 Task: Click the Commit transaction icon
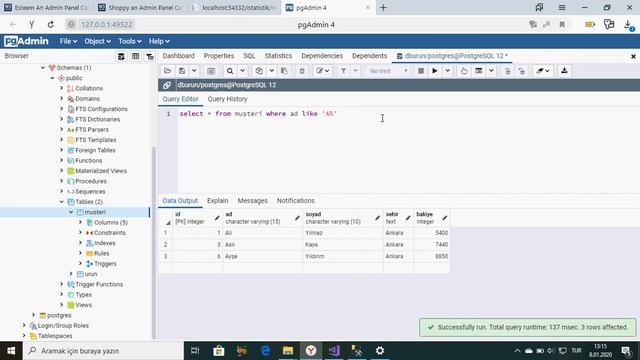tap(507, 71)
